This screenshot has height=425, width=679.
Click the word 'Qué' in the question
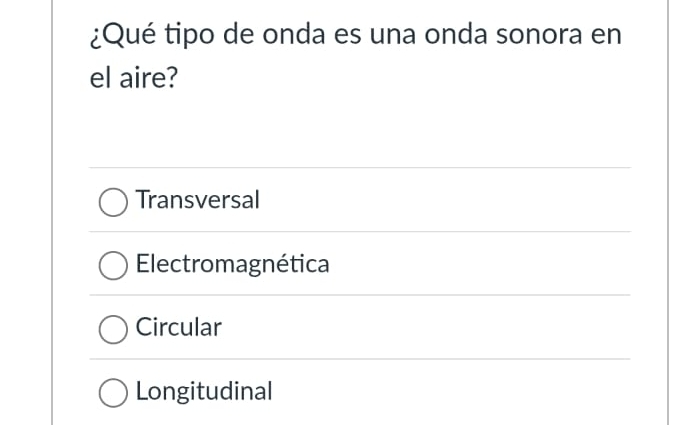pos(130,36)
